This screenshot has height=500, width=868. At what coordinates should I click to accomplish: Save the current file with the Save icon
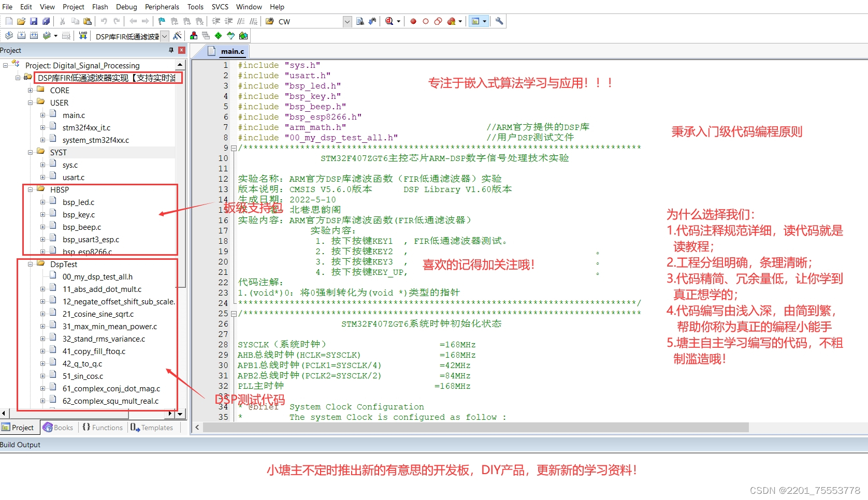click(x=34, y=21)
